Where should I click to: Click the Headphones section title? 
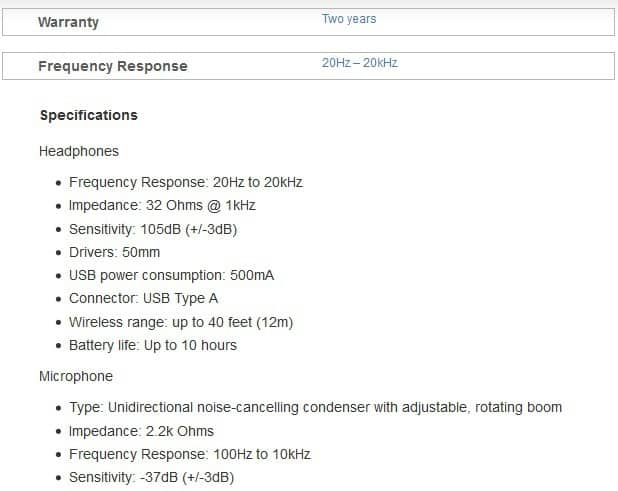tap(78, 151)
